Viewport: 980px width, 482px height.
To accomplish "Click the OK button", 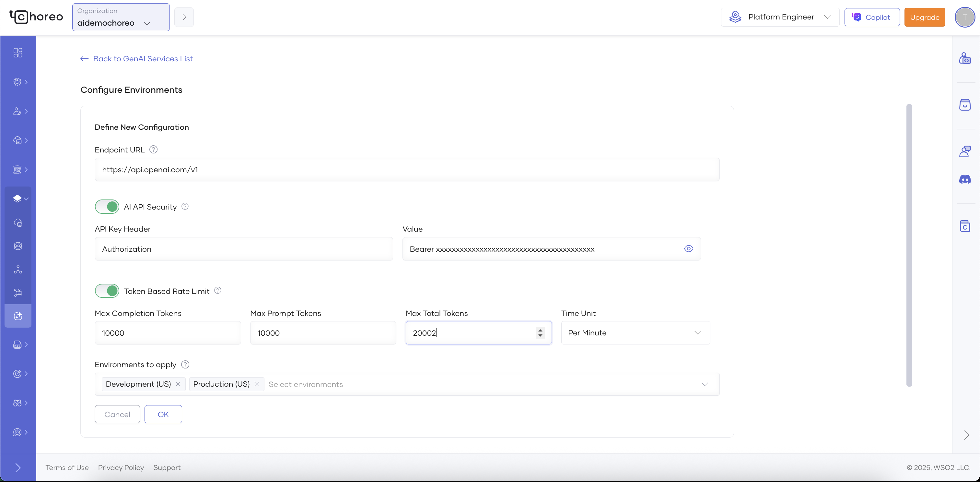I will pos(163,414).
